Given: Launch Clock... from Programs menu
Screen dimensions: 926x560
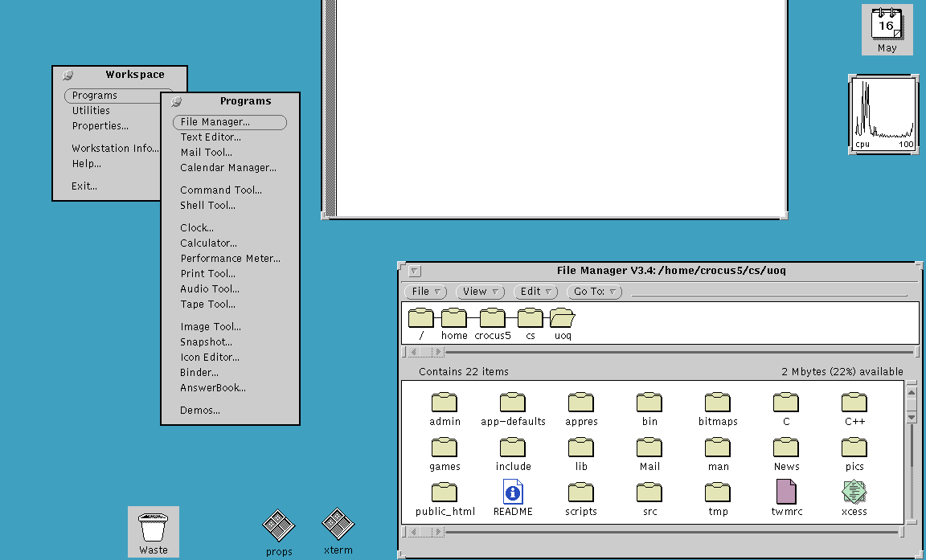Looking at the screenshot, I should [x=197, y=228].
